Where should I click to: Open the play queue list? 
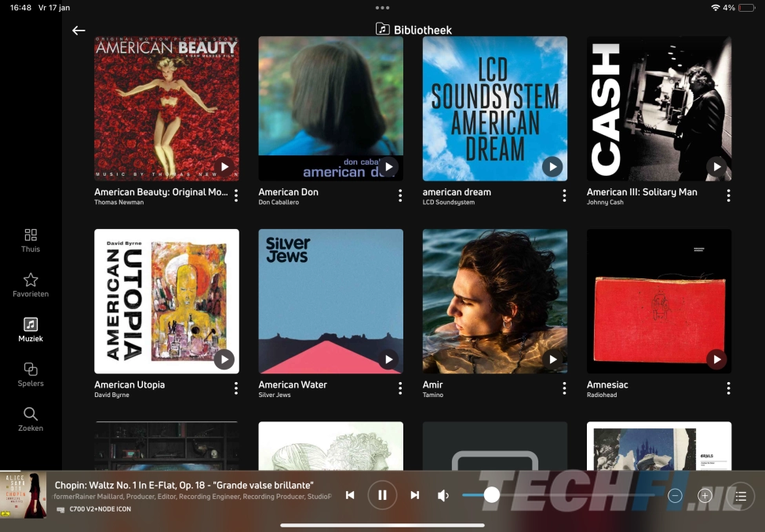point(741,497)
